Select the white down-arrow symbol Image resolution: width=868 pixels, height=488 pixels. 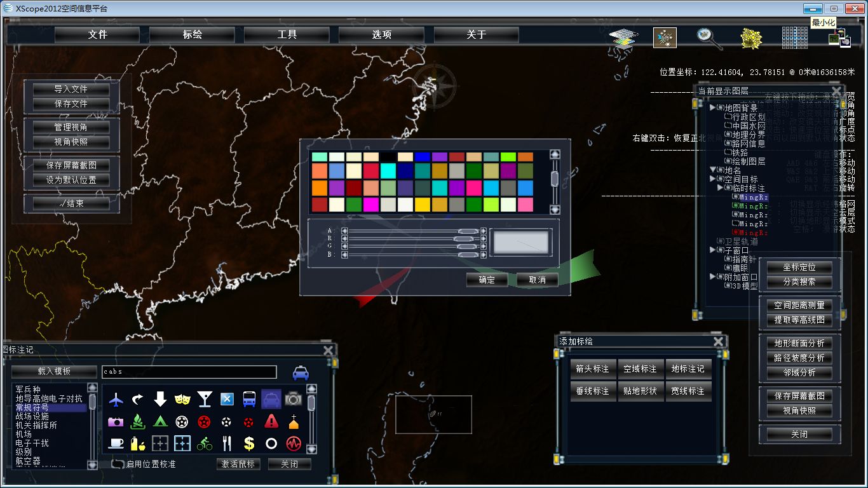160,399
